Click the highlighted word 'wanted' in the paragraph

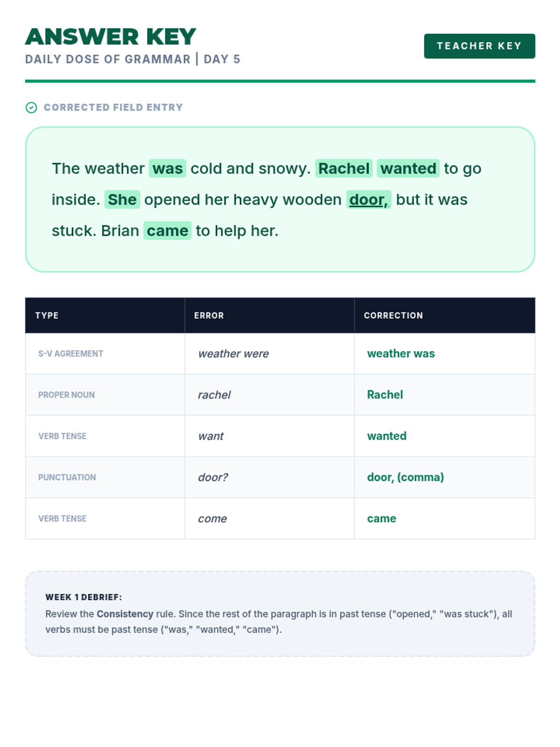point(408,169)
